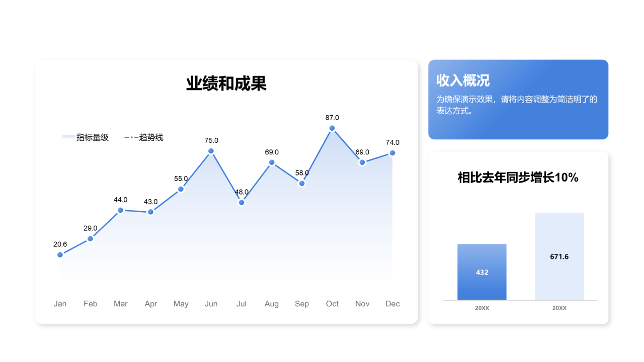
Task: Click the light blue 671.6 bar
Action: [559, 256]
